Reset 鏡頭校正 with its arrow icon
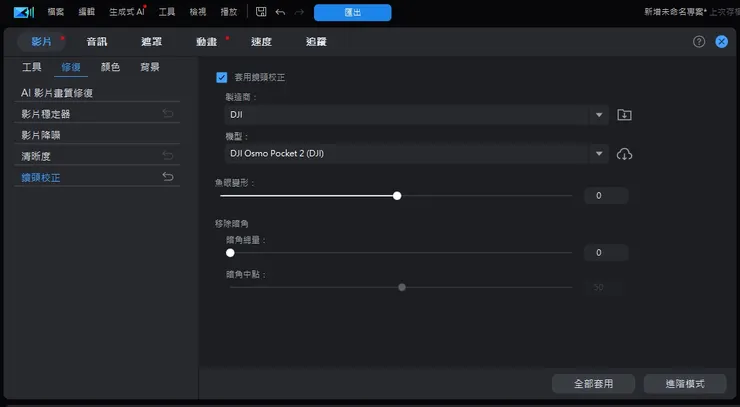Image resolution: width=740 pixels, height=407 pixels. point(168,177)
